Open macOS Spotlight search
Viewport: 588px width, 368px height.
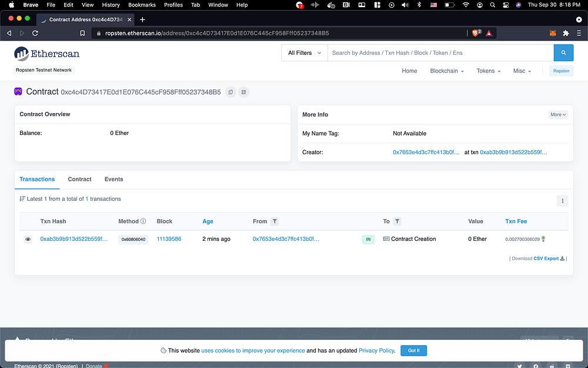click(493, 5)
